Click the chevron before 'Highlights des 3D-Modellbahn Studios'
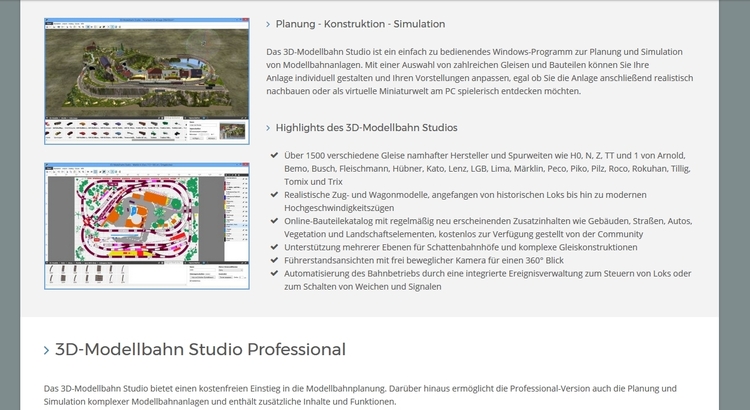Viewport: 750px width, 410px height. coord(268,128)
